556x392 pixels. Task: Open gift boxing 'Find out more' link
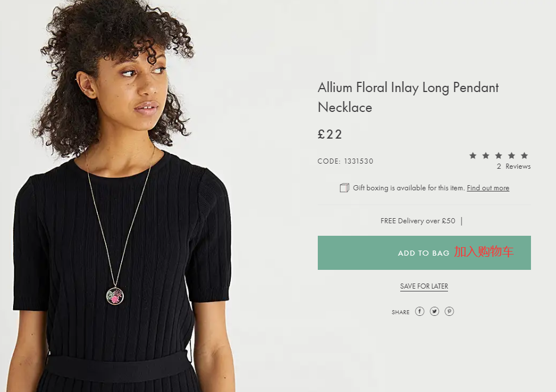pos(488,188)
